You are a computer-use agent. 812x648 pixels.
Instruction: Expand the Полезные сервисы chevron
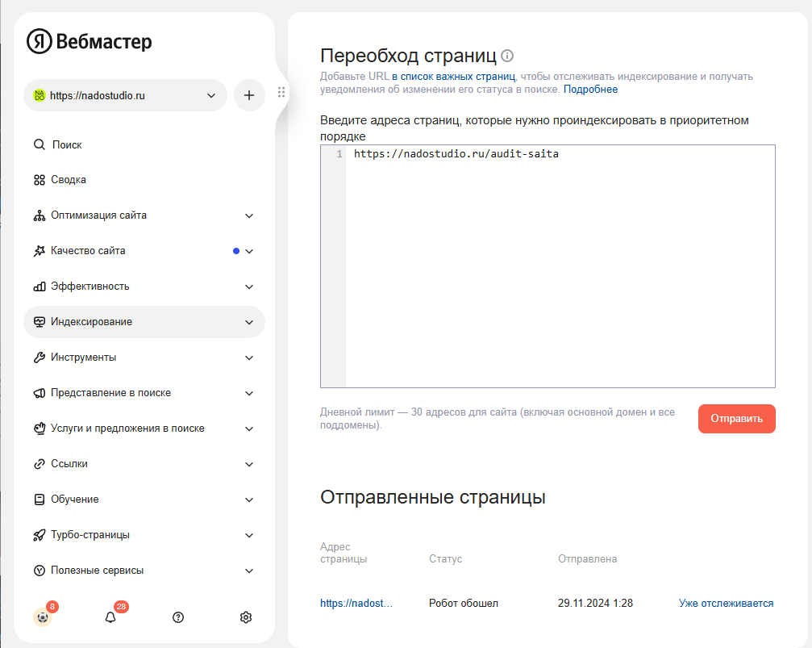249,571
